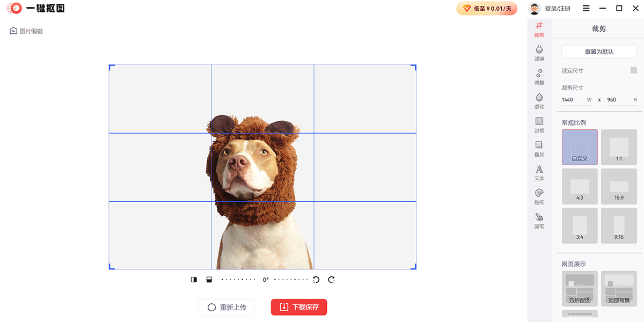Open the 虚化 (blur) tool
The image size is (644, 322).
click(x=539, y=100)
